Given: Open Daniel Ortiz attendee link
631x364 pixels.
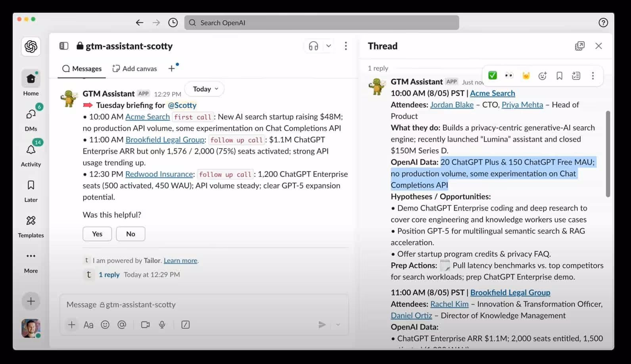Looking at the screenshot, I should [x=411, y=315].
